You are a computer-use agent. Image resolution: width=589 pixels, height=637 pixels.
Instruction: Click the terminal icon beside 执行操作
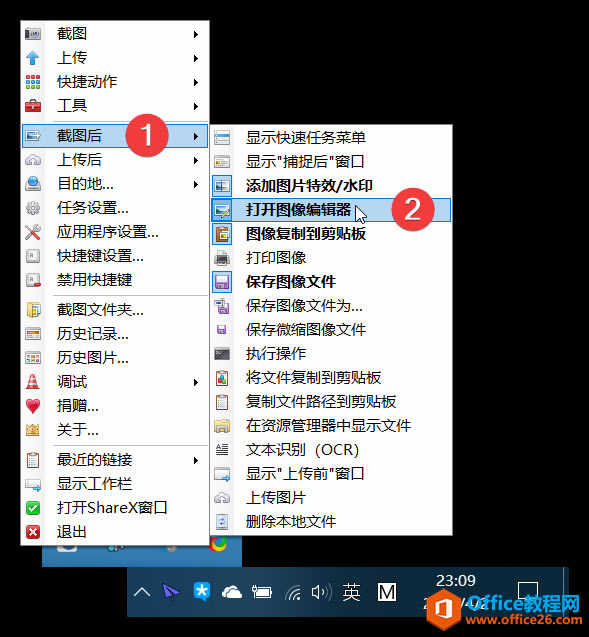click(222, 354)
